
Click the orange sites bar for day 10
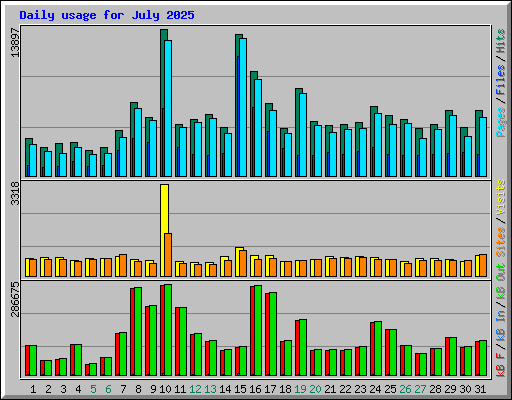click(168, 255)
